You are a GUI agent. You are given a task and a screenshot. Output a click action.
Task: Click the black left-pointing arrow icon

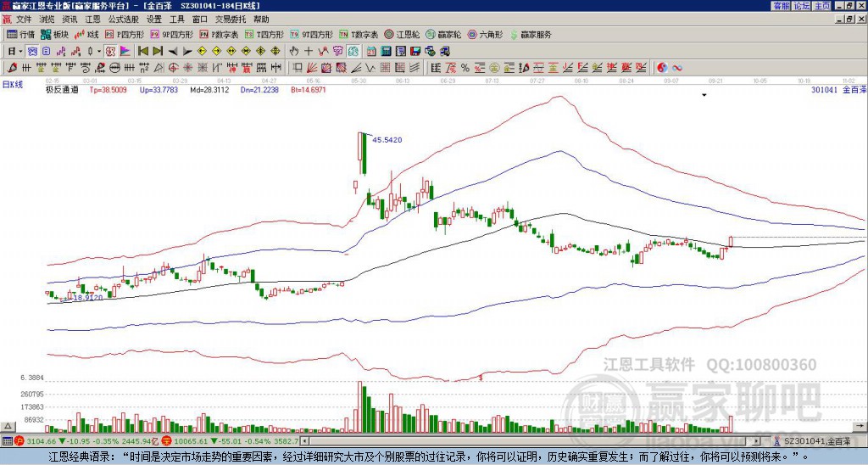173,52
